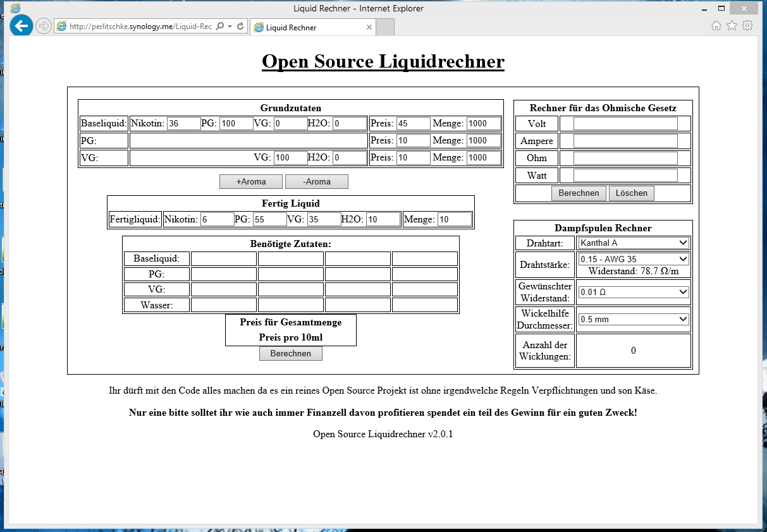Open the Gewünschter Widerstand dropdown

click(633, 292)
